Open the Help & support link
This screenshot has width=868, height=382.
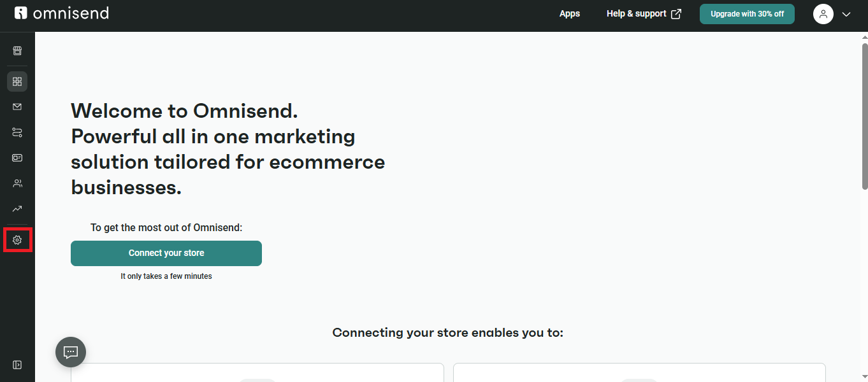point(644,13)
